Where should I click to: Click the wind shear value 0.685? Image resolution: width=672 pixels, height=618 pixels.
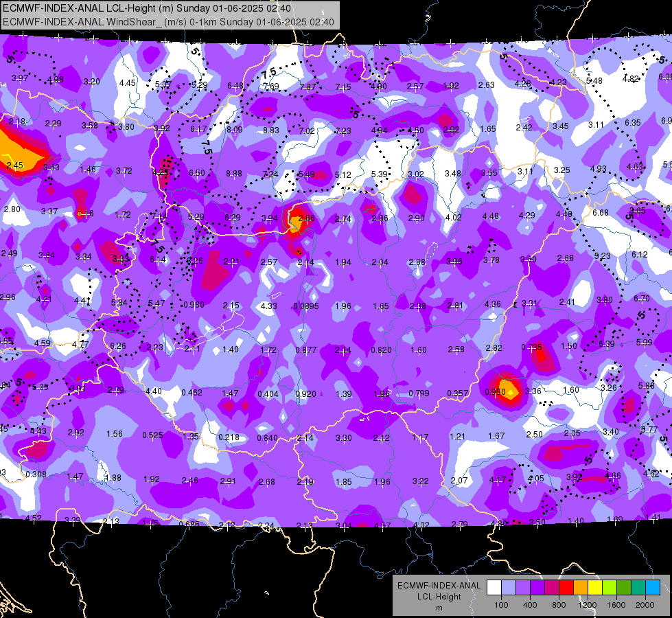[x=189, y=524]
